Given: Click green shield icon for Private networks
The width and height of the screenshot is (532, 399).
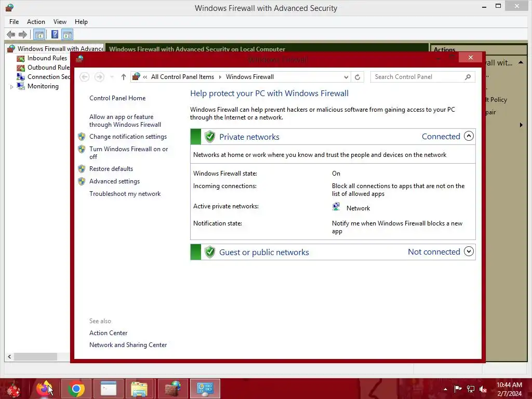Looking at the screenshot, I should [210, 137].
